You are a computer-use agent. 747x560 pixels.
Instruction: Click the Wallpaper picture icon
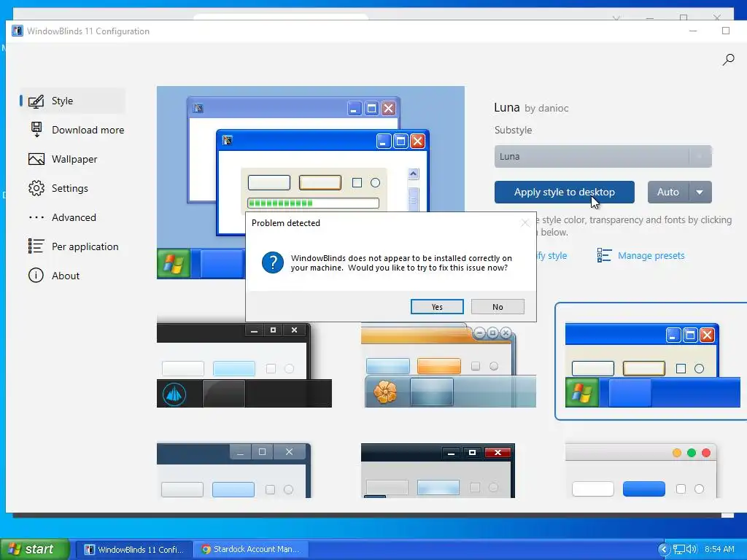pyautogui.click(x=36, y=159)
